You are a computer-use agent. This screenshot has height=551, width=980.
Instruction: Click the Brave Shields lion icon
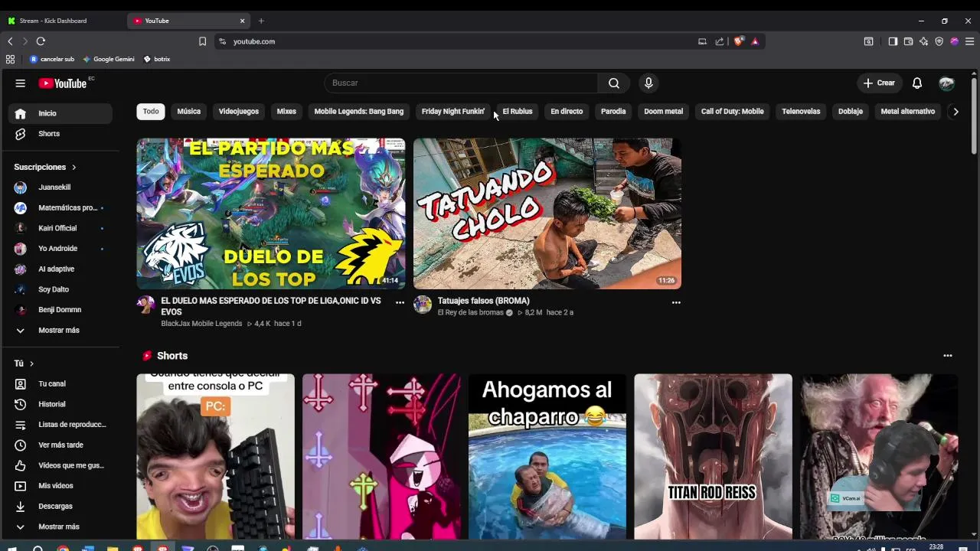click(738, 41)
